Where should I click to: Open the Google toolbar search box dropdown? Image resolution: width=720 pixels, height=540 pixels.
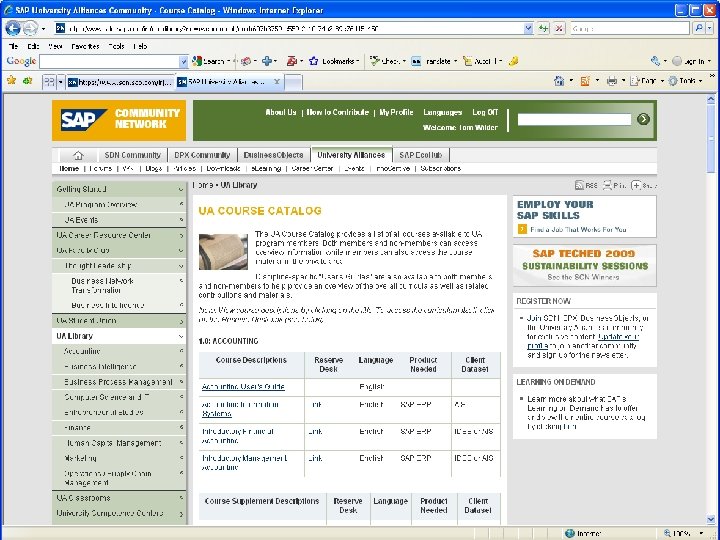coord(183,62)
